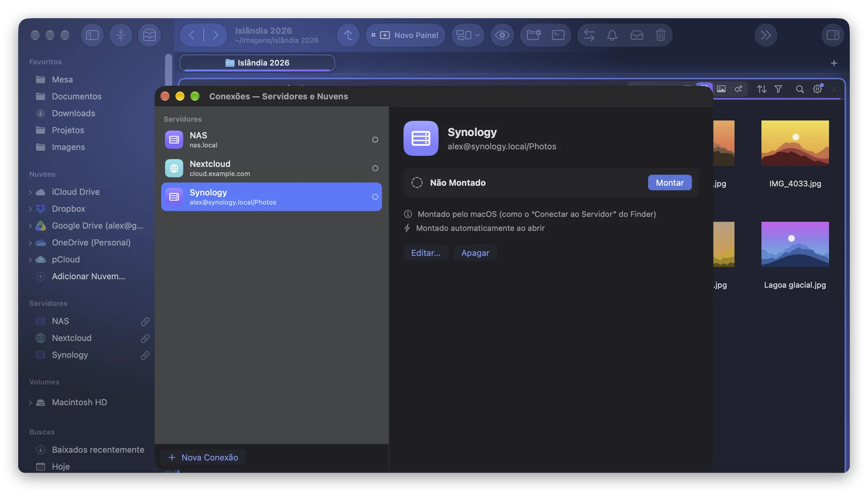Open the inbox tray icon beside sidebar toggle
The width and height of the screenshot is (868, 491).
(x=149, y=35)
